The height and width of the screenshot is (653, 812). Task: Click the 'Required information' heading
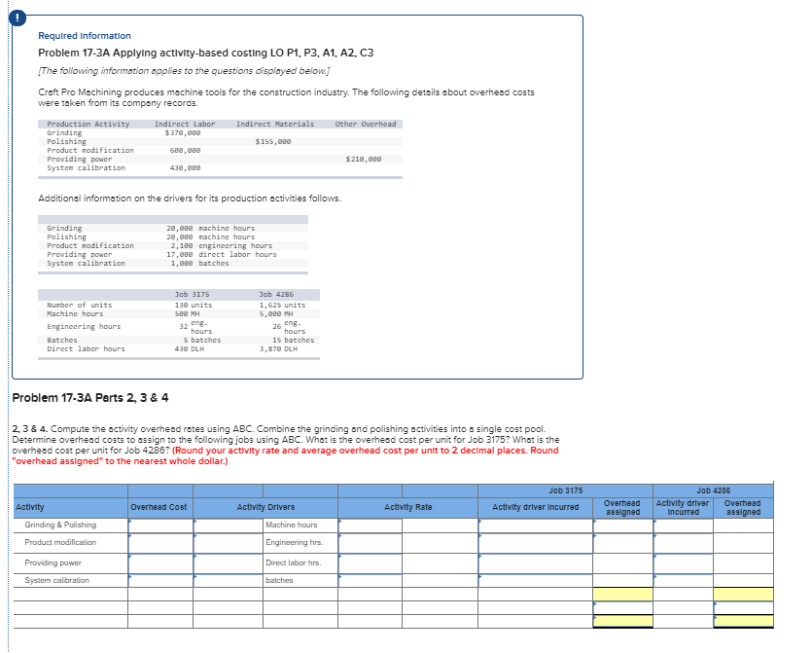[x=85, y=36]
